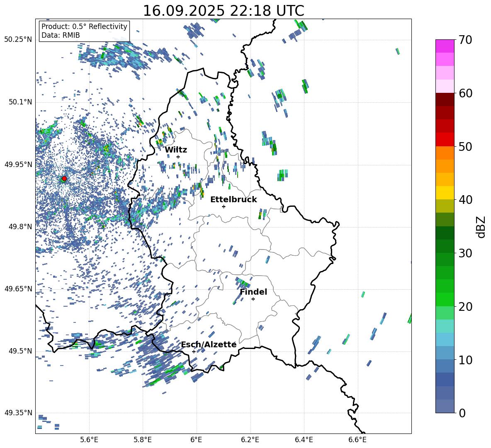This screenshot has height=448, width=491.
Task: Click the 6.6°E longitude tick label
Action: 357,439
